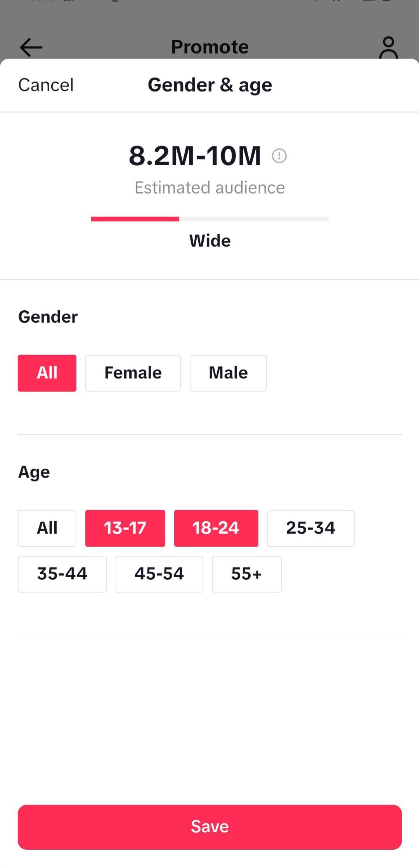Click the audience width progress bar
Viewport: 419px width, 868px height.
(x=209, y=219)
